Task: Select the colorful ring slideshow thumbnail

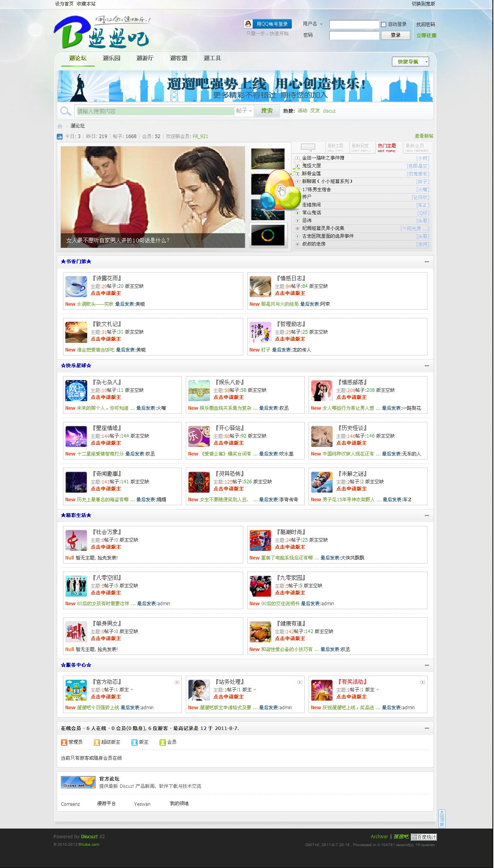Action: tap(268, 235)
